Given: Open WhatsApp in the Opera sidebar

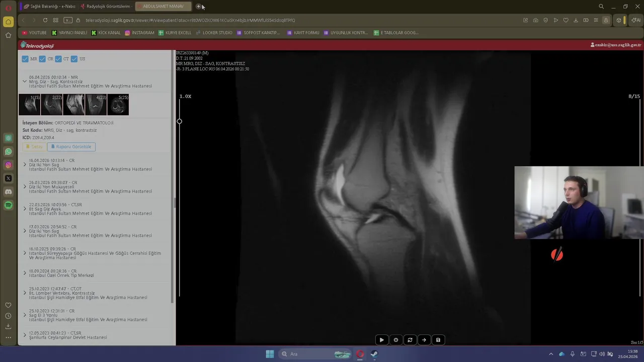Looking at the screenshot, I should (x=8, y=151).
